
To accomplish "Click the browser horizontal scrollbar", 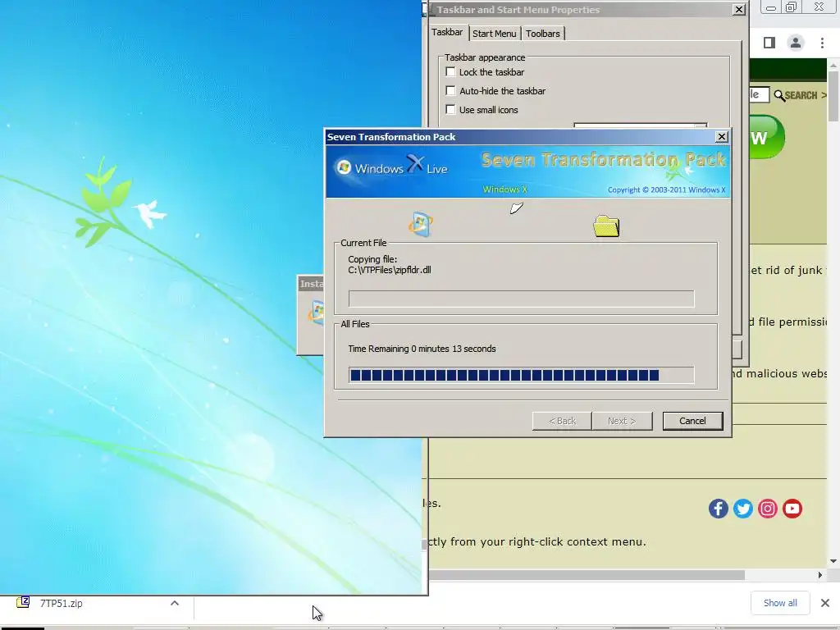I will coord(587,575).
